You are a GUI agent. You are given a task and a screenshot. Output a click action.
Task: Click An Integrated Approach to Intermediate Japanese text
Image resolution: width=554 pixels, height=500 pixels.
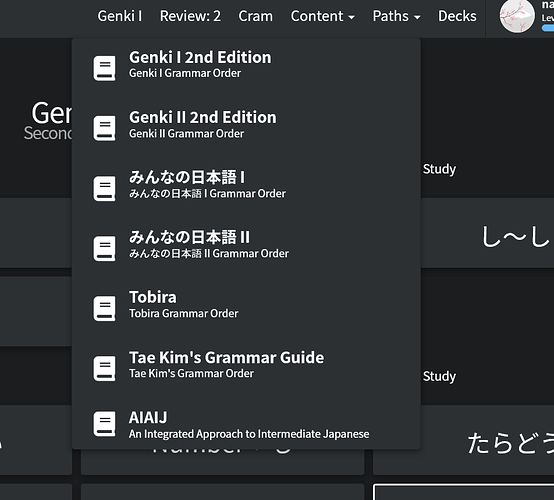click(249, 434)
